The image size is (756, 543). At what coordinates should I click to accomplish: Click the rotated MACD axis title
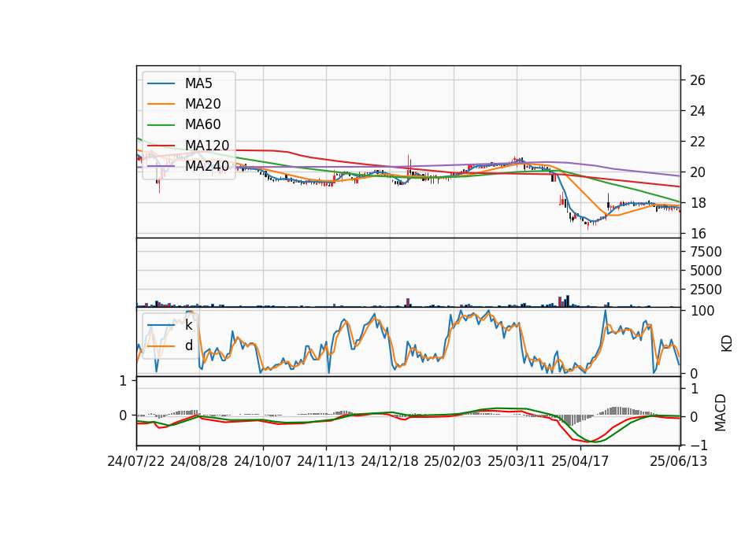point(721,412)
